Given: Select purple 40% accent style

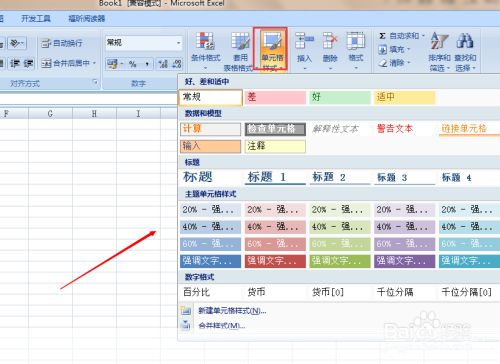Looking at the screenshot, I should tap(405, 227).
